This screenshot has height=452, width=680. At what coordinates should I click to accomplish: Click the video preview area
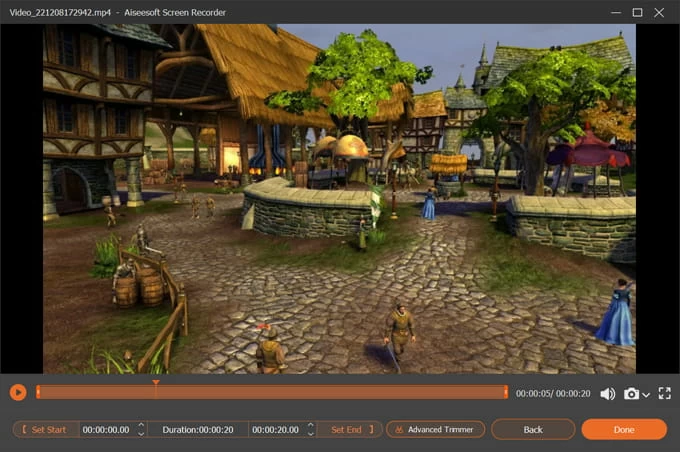point(339,198)
